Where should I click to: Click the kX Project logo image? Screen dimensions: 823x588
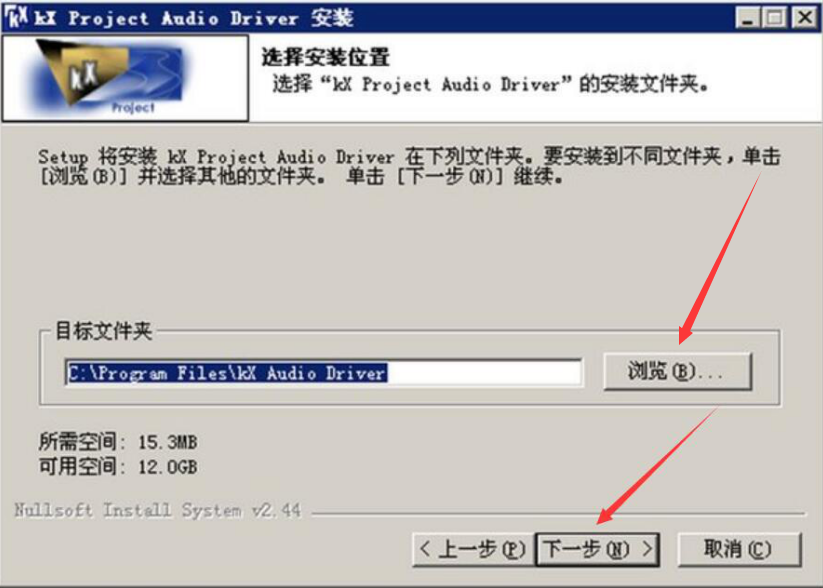125,78
